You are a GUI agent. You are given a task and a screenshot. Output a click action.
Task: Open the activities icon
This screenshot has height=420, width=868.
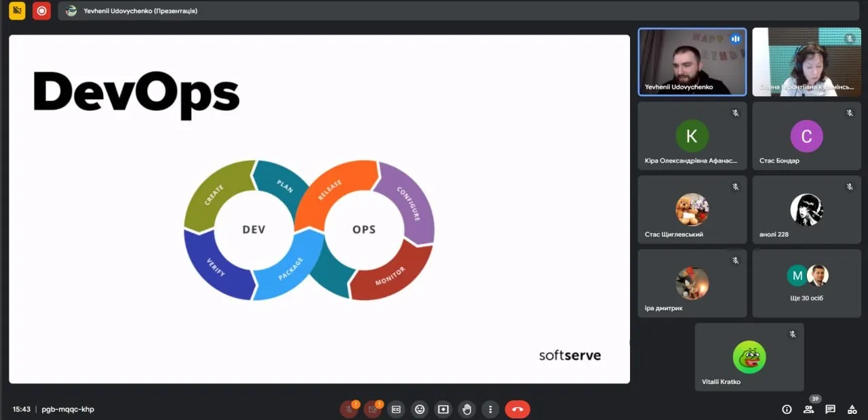pos(852,409)
